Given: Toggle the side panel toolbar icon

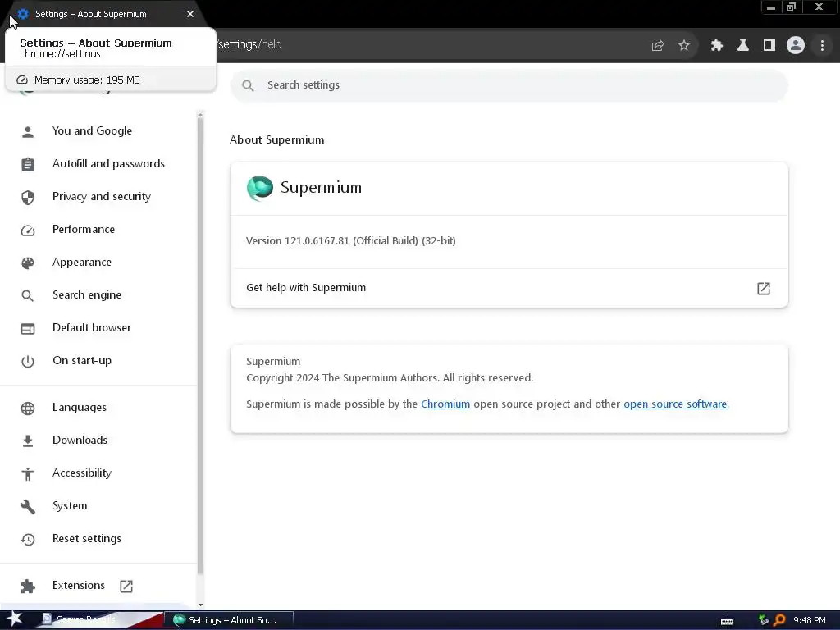Looking at the screenshot, I should (769, 46).
